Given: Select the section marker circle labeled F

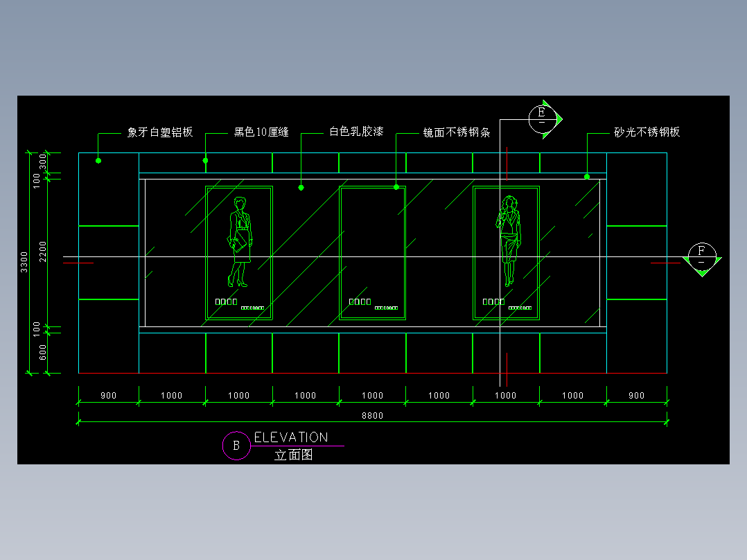Looking at the screenshot, I should (702, 256).
